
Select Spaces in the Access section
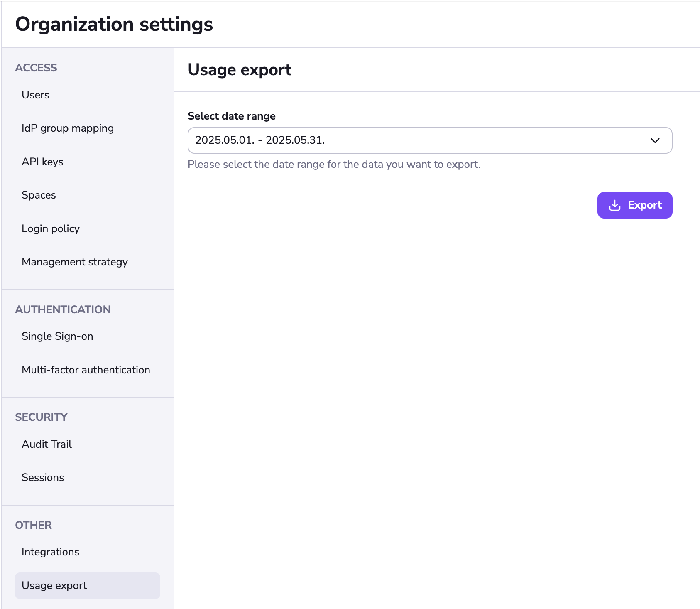[x=39, y=195]
